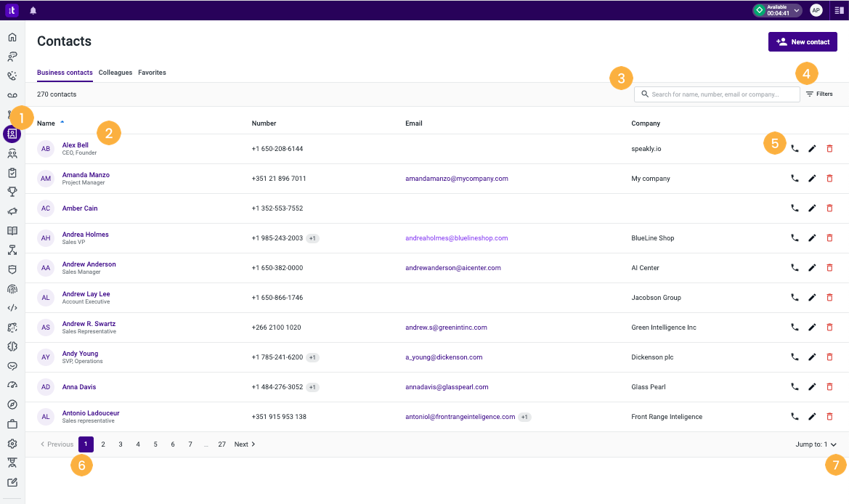849x504 pixels.
Task: Click the home icon in the sidebar
Action: pos(12,37)
